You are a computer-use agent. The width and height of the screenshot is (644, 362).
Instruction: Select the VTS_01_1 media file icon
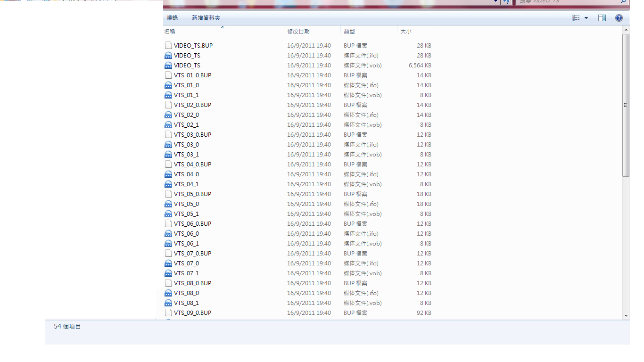[168, 95]
